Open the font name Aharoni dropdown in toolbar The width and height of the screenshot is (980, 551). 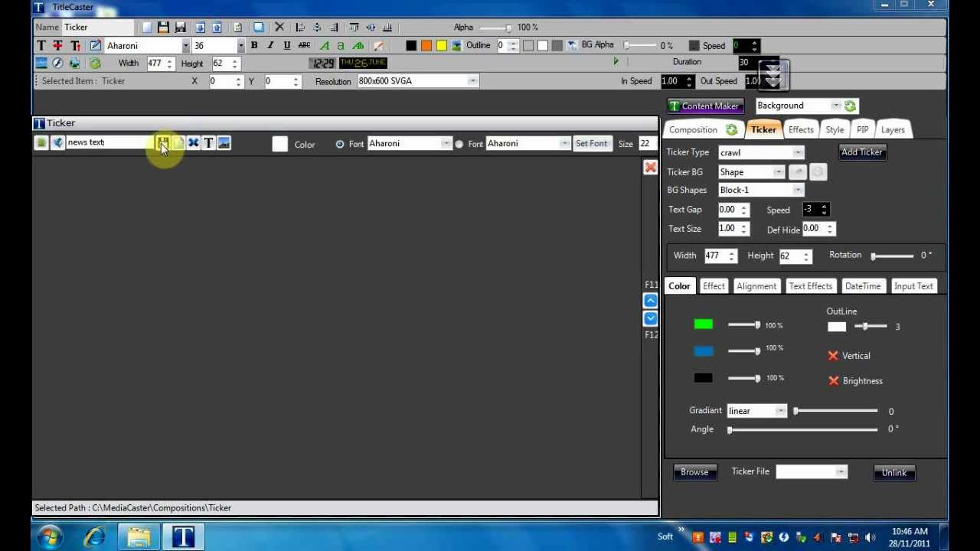click(x=185, y=46)
